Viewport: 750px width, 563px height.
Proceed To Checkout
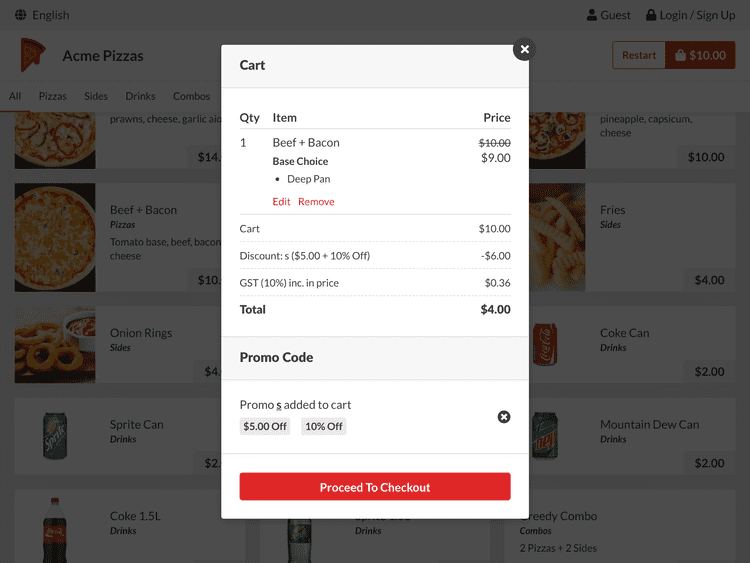[375, 486]
